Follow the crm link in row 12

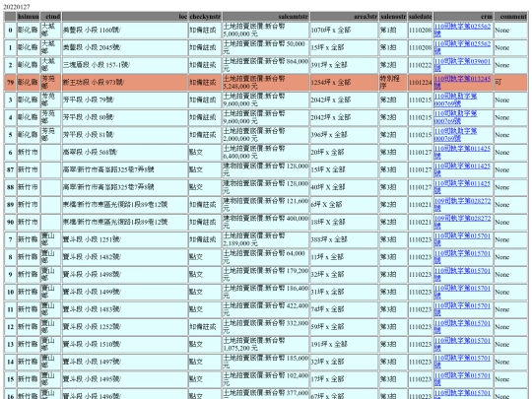[x=462, y=327]
